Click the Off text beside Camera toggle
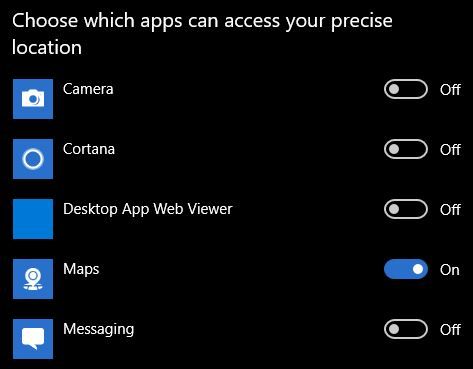 450,90
